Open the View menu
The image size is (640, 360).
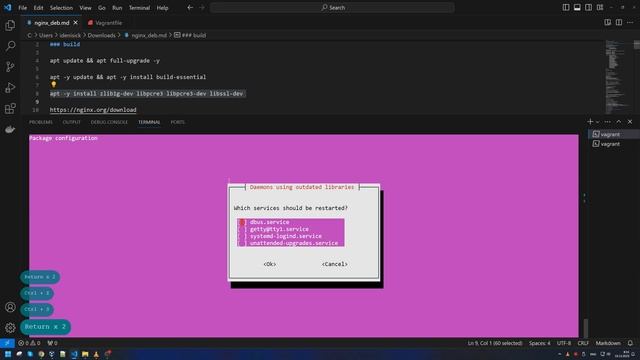click(85, 8)
